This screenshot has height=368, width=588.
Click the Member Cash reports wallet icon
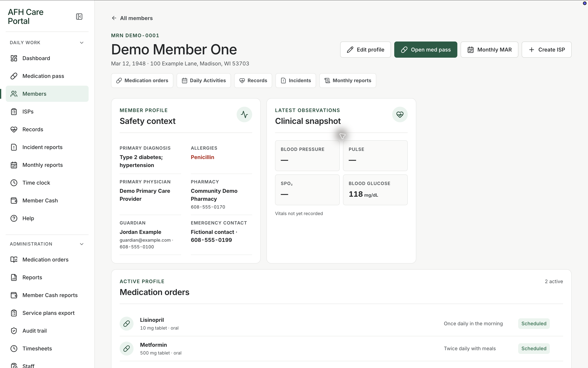(14, 295)
